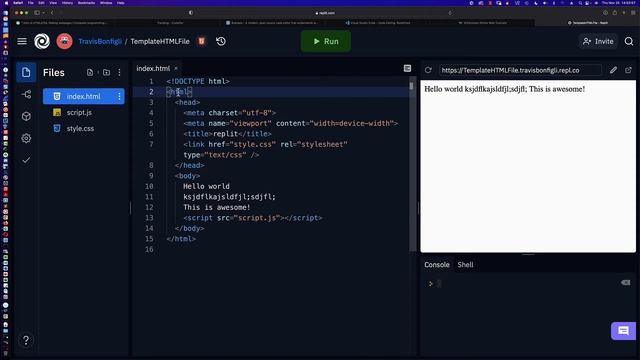Open the Settings gear sidebar icon

click(x=26, y=138)
